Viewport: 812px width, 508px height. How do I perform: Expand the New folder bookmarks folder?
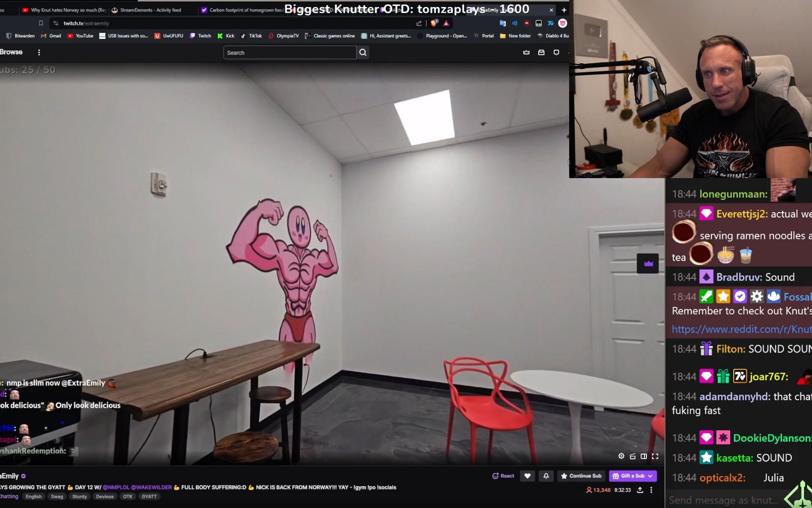(x=515, y=36)
